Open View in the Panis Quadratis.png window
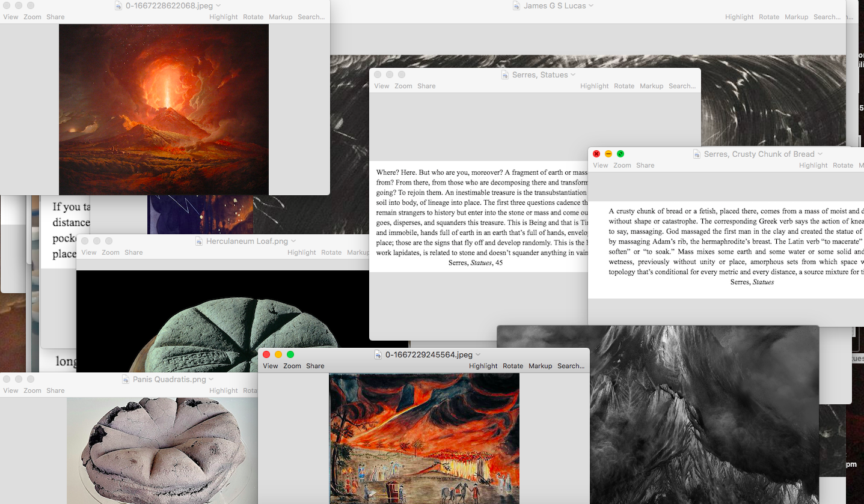Viewport: 864px width, 504px height. click(x=11, y=390)
